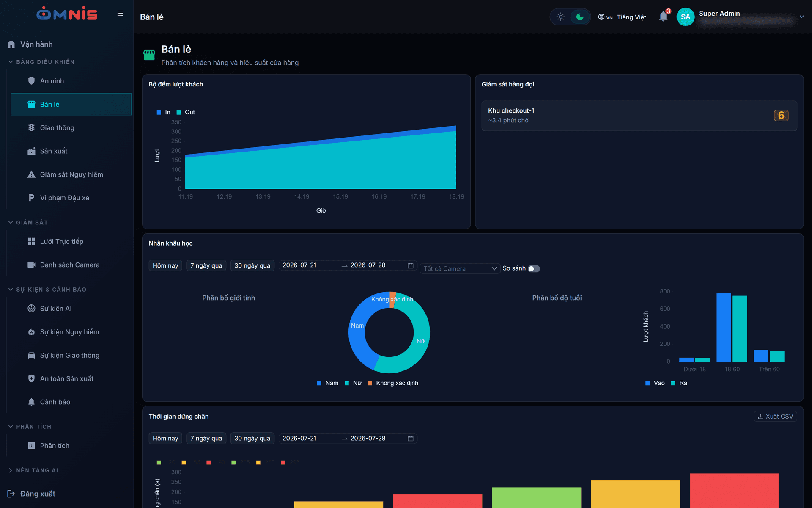Screen dimensions: 812x508
Task: Click the end date 2026-07-28 in Nhân khẩu học
Action: pyautogui.click(x=368, y=265)
